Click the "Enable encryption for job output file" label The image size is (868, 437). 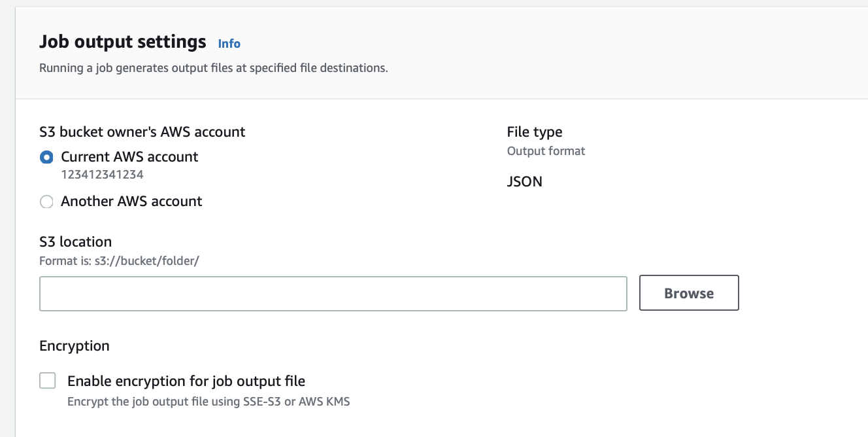click(x=186, y=381)
